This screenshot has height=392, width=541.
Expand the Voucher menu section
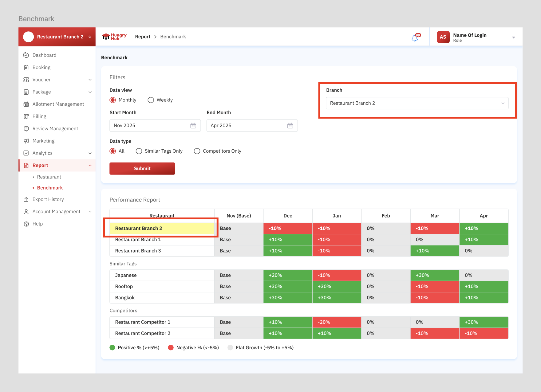(90, 80)
